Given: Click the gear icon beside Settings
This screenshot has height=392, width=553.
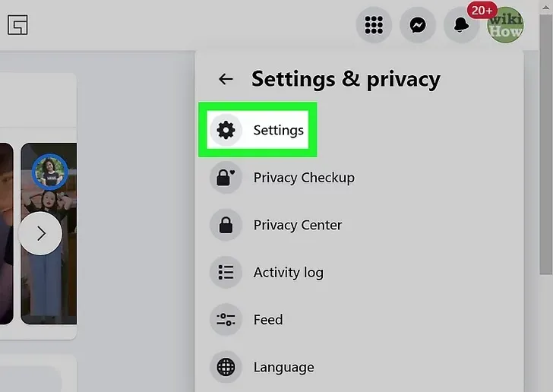Looking at the screenshot, I should point(226,130).
